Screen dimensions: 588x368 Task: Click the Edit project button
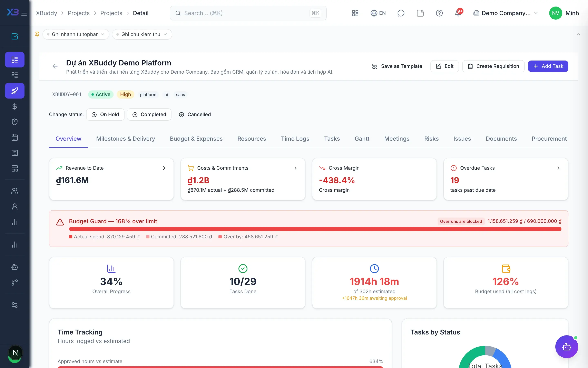click(444, 66)
